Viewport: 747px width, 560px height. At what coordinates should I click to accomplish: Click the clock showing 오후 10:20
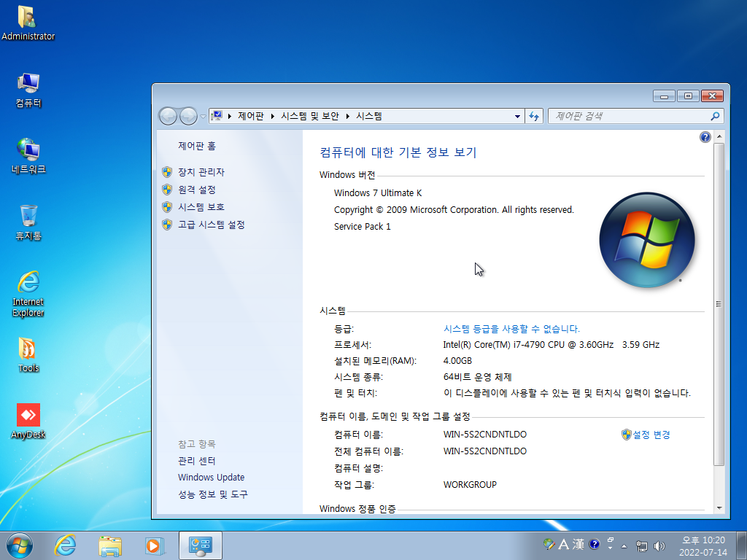[703, 545]
